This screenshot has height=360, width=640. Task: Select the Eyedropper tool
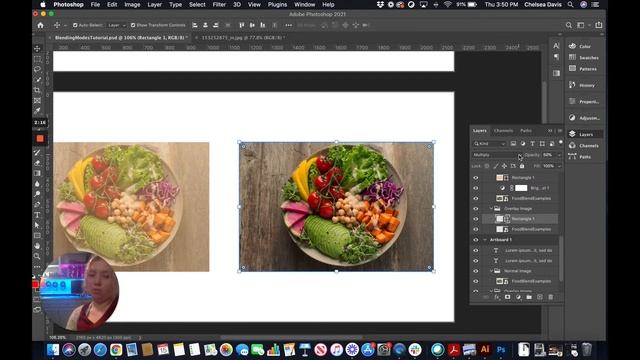37,111
